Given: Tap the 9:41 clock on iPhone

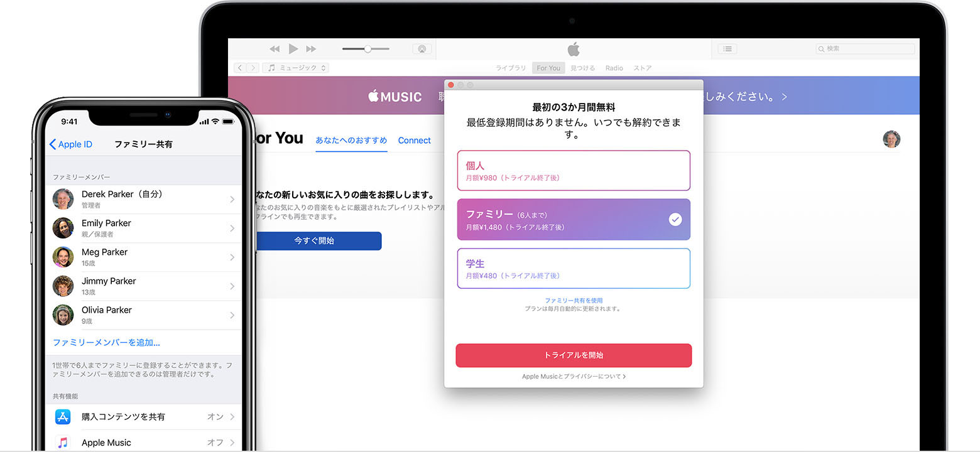Looking at the screenshot, I should coord(69,121).
